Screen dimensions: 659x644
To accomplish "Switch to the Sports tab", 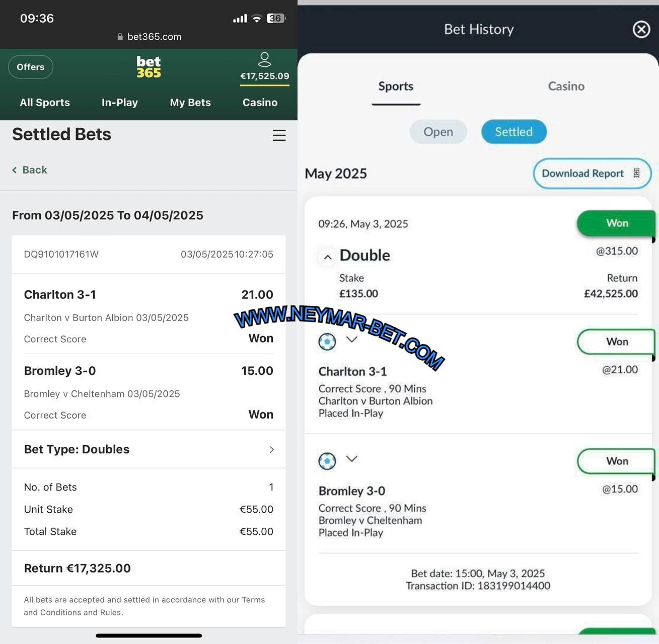I will point(396,87).
